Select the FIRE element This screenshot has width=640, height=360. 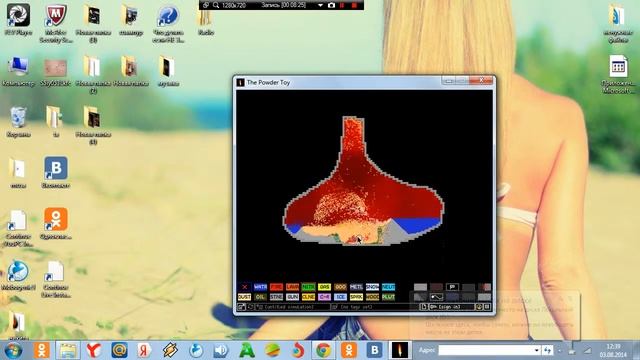[x=276, y=287]
